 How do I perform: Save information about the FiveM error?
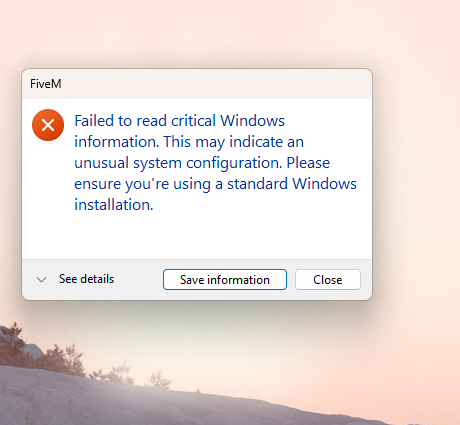[225, 280]
